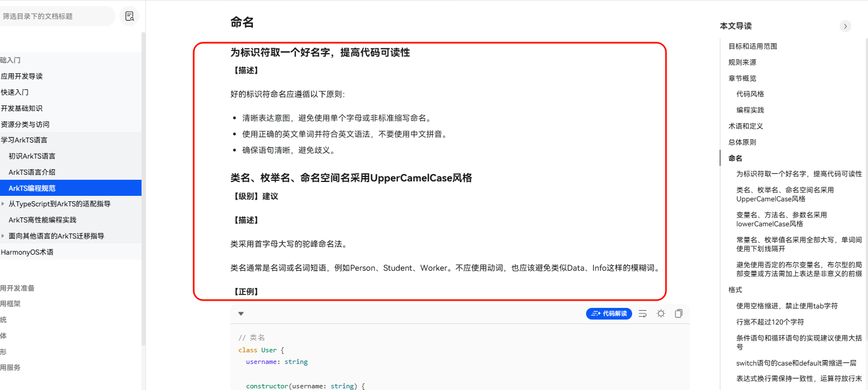Image resolution: width=868 pixels, height=390 pixels.
Task: Open 资源分类与访问 in sidebar
Action: pos(25,124)
